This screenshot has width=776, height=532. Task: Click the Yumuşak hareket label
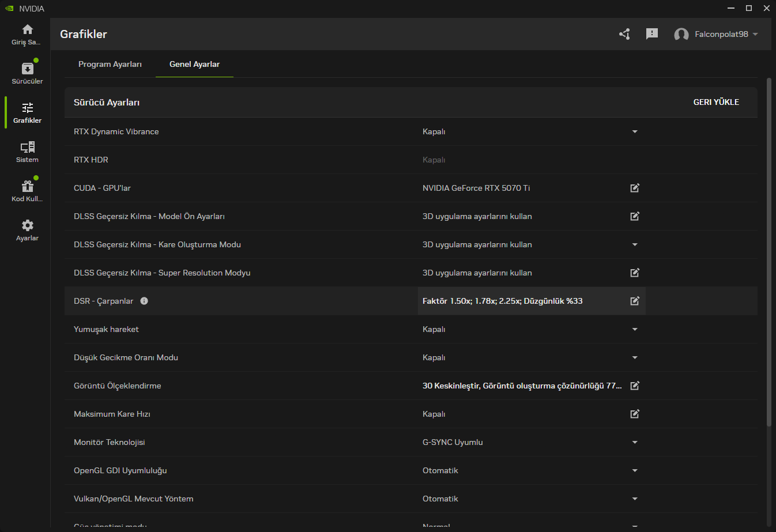coord(107,329)
